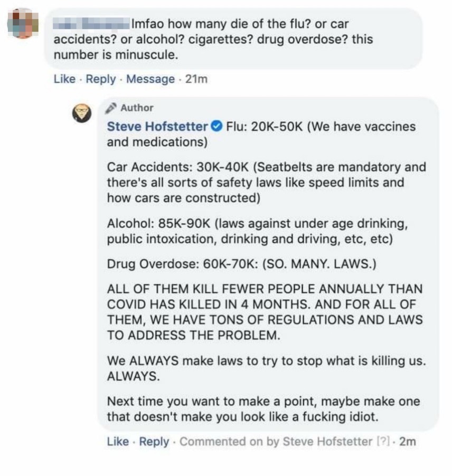Reply to the lmfao flu comment
This screenshot has height=476, width=452.
(100, 79)
